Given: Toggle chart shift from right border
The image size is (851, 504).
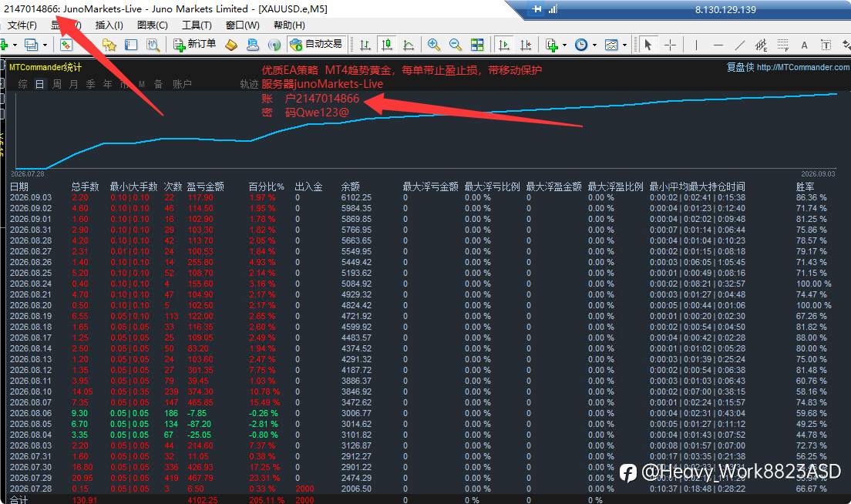Looking at the screenshot, I should tap(526, 45).
